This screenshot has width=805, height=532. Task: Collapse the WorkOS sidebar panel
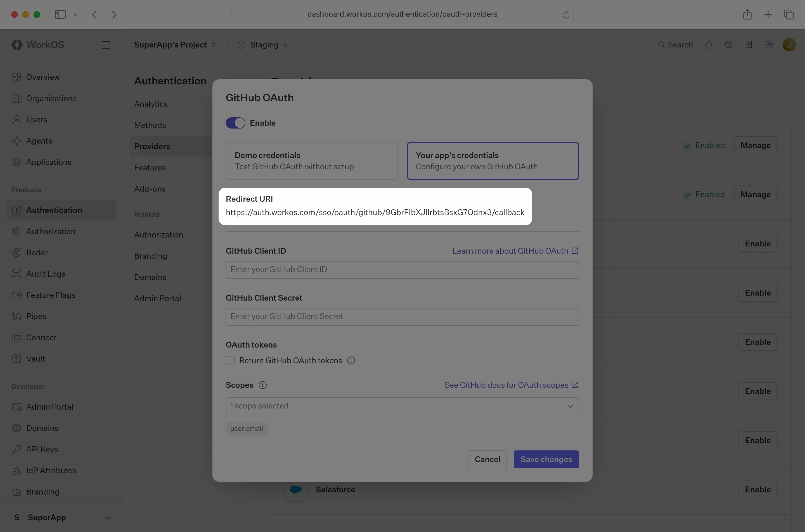[106, 45]
